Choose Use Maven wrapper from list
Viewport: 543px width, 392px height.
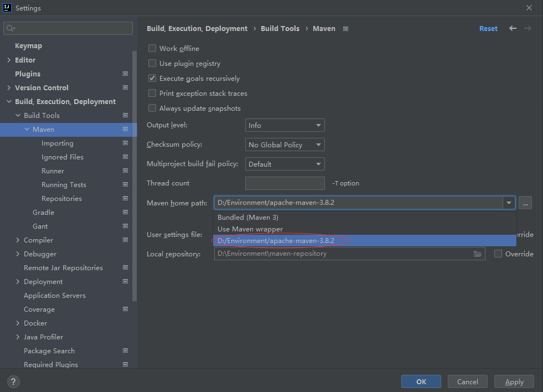point(250,229)
